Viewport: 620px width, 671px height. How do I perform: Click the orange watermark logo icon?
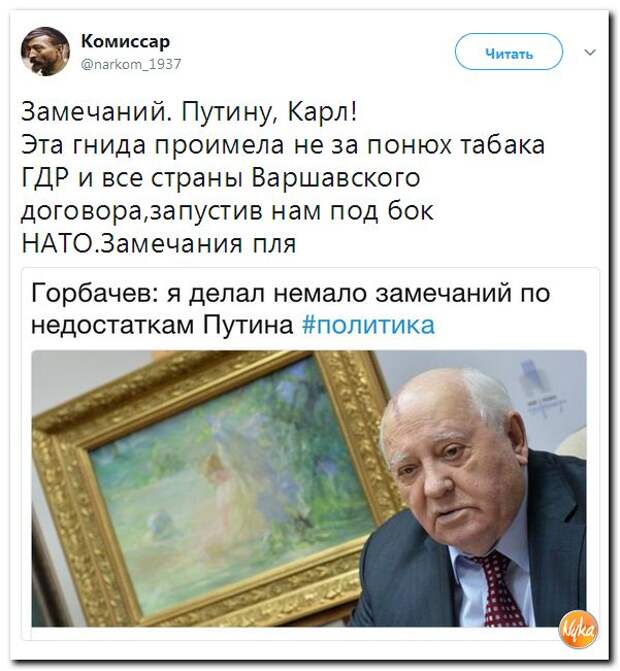tap(578, 628)
